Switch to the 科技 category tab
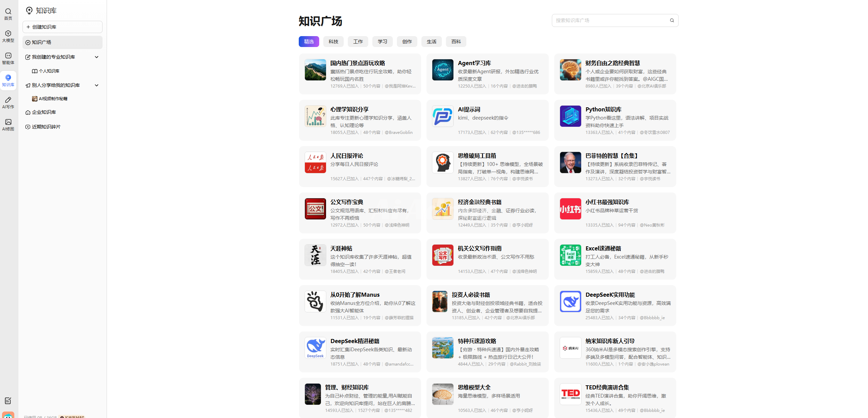The width and height of the screenshot is (868, 418). [x=333, y=42]
